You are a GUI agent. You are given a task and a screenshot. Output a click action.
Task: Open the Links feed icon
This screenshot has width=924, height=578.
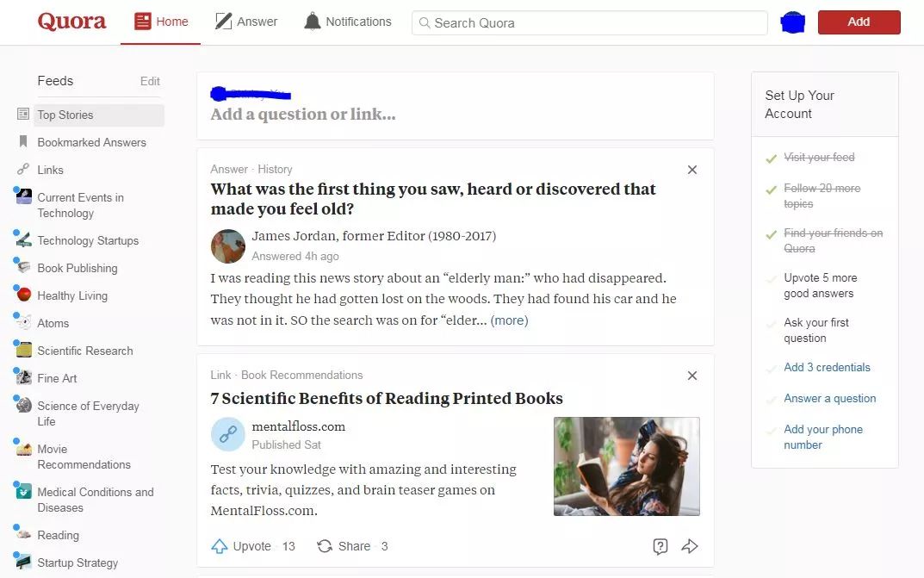coord(23,170)
